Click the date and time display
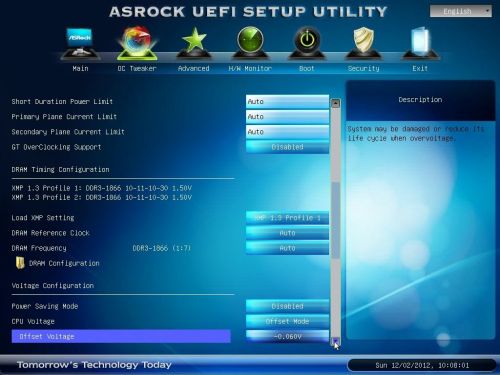This screenshot has height=375, width=500. [x=422, y=365]
